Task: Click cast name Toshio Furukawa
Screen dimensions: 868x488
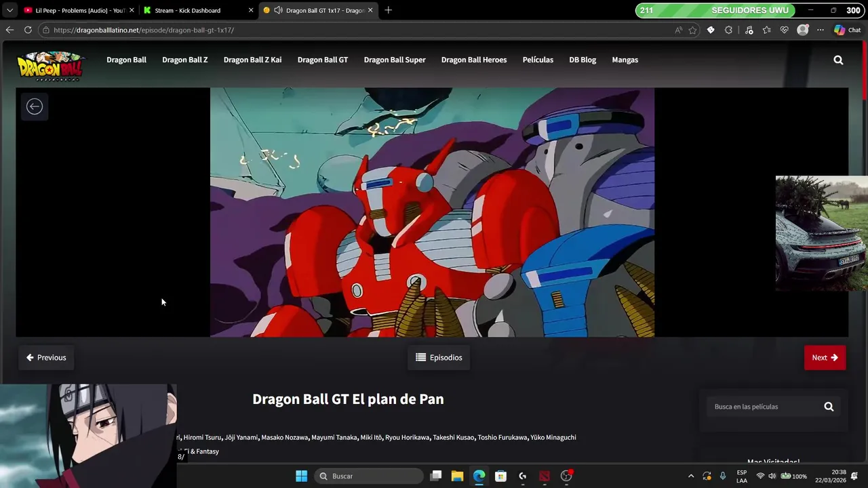Action: pyautogui.click(x=502, y=437)
